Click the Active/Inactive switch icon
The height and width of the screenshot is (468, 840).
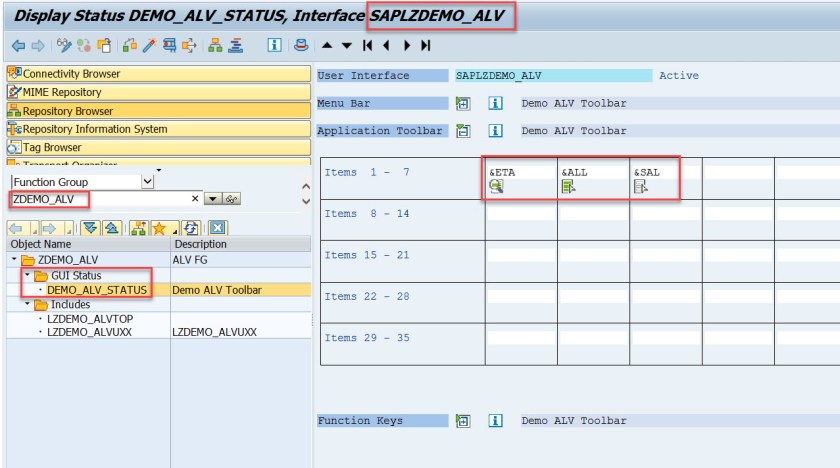[84, 46]
